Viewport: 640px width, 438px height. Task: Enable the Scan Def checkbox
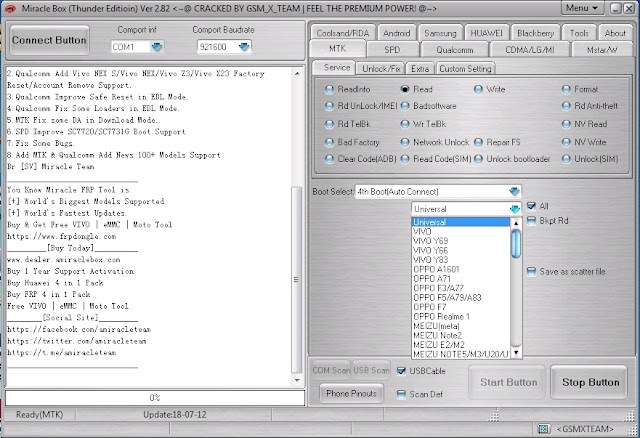pos(401,394)
